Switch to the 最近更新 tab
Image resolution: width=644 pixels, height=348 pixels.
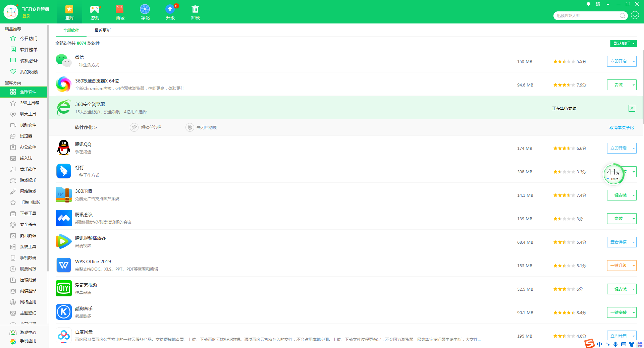(x=102, y=30)
